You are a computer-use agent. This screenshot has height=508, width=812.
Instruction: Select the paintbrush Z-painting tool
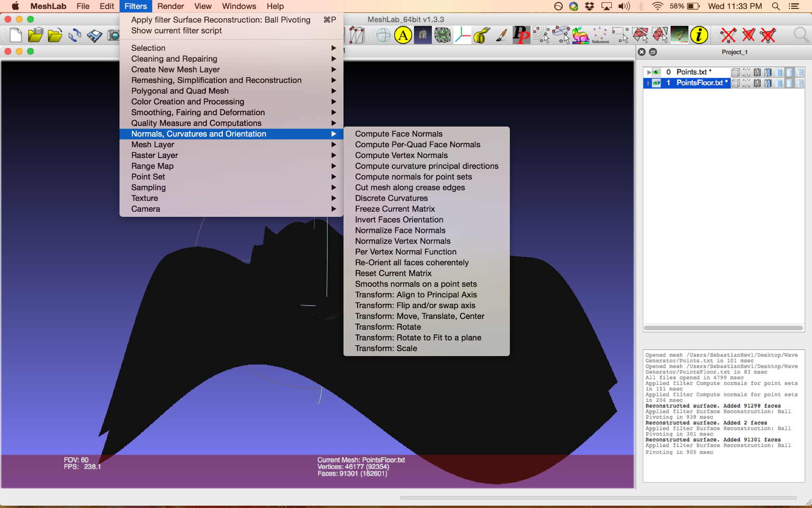coord(501,35)
